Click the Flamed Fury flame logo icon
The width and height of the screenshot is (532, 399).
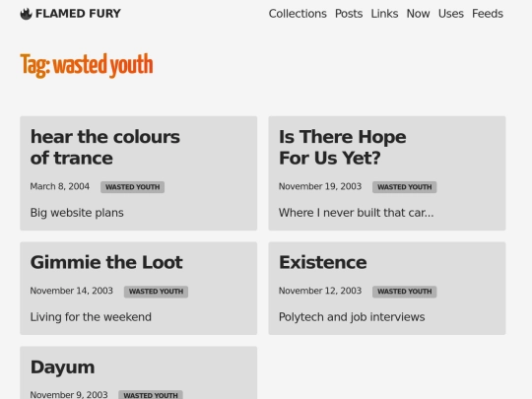click(27, 14)
